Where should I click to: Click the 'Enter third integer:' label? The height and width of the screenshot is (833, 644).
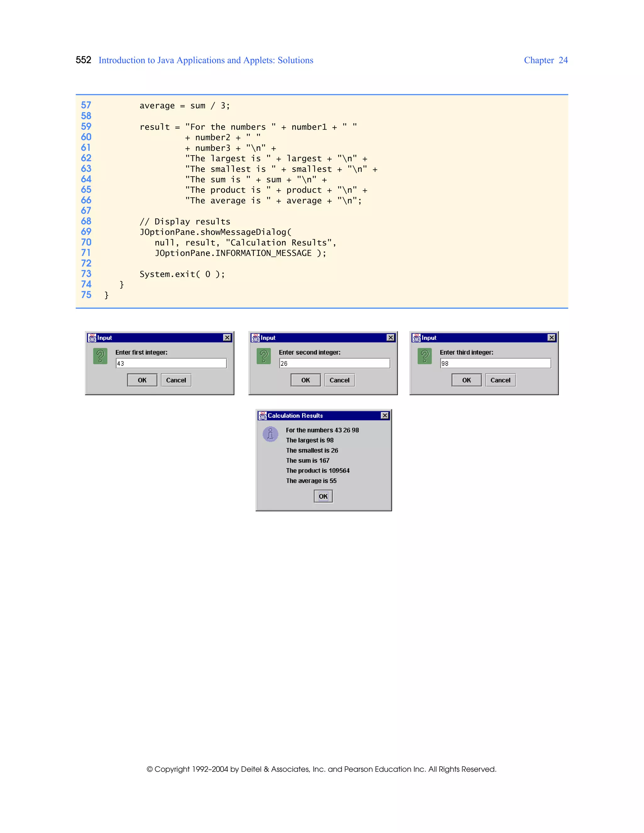click(x=467, y=352)
